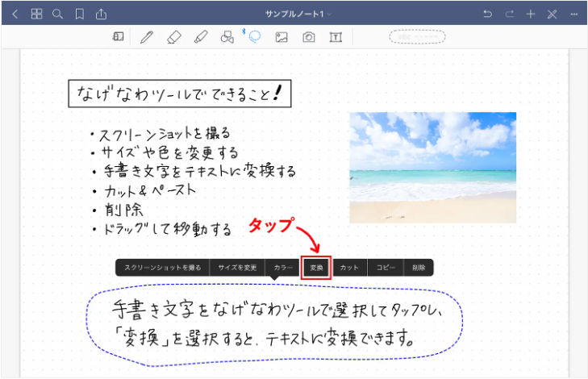The width and height of the screenshot is (588, 379).
Task: Choose 削除 in popup menu
Action: 419,268
